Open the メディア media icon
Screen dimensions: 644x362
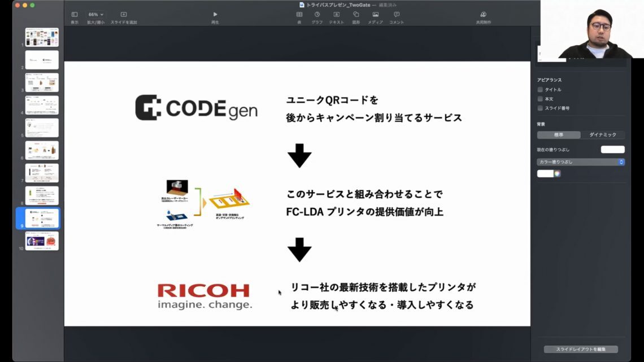click(x=375, y=15)
